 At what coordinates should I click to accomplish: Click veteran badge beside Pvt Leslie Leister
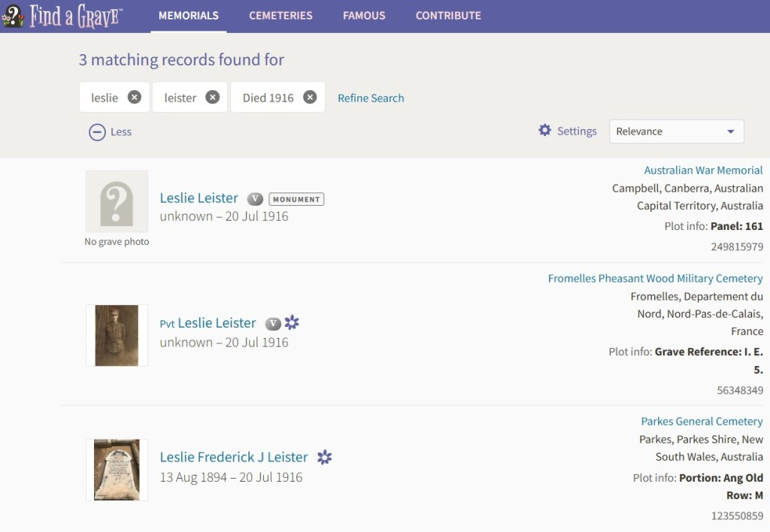[273, 323]
